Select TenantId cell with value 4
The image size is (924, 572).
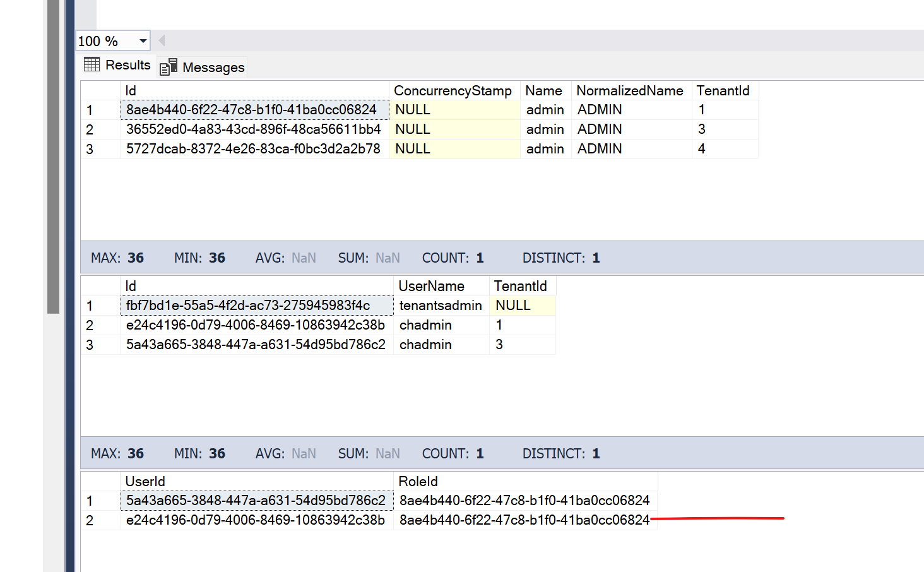pyautogui.click(x=725, y=149)
